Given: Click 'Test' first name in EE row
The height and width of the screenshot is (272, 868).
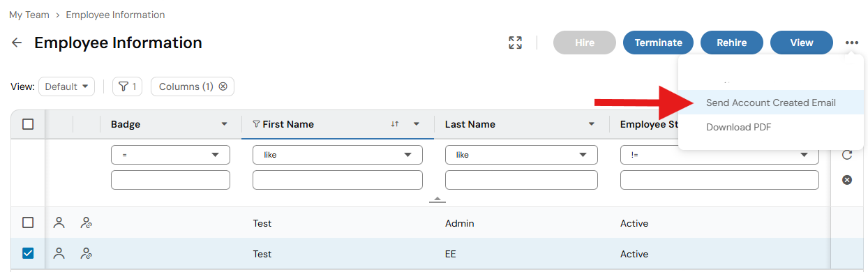Looking at the screenshot, I should click(262, 254).
